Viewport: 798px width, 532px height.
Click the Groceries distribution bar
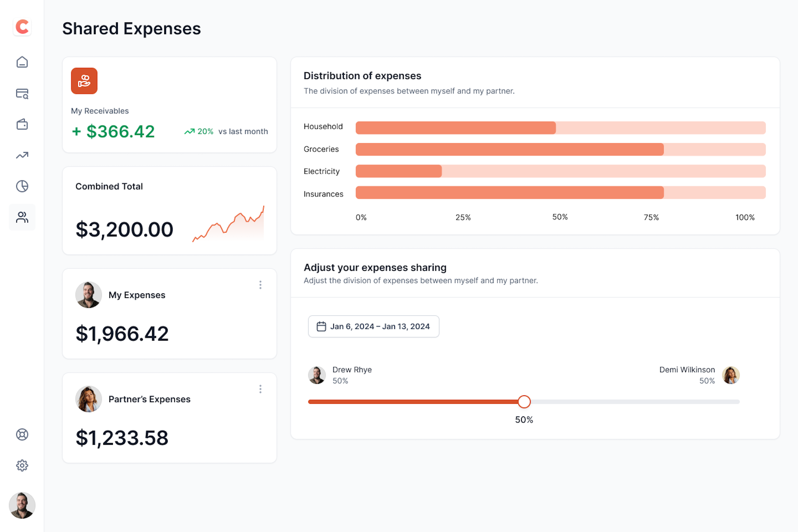click(x=560, y=149)
